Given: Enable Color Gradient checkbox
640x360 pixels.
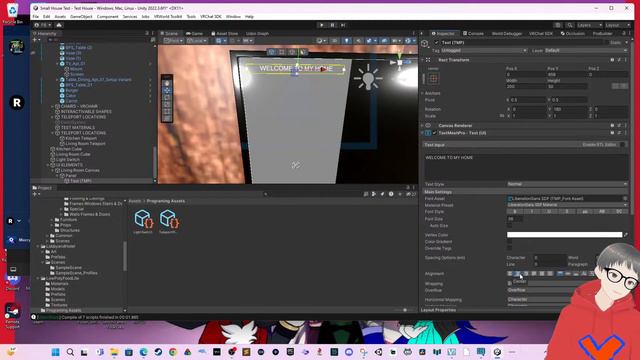Looking at the screenshot, I should (509, 242).
